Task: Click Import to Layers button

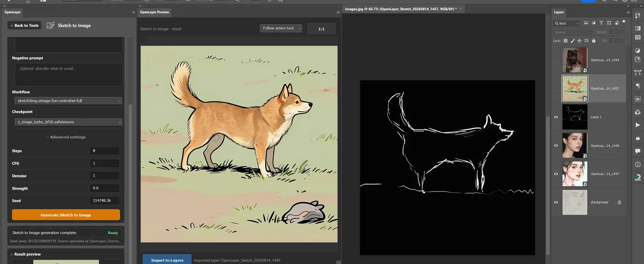Action: [167, 260]
